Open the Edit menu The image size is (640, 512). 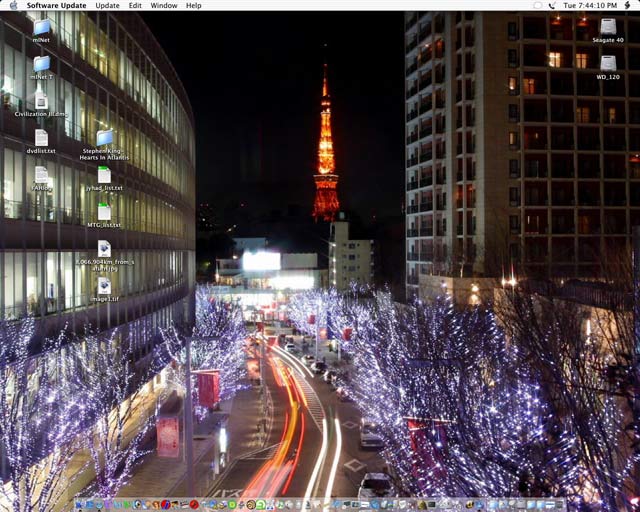click(x=135, y=5)
